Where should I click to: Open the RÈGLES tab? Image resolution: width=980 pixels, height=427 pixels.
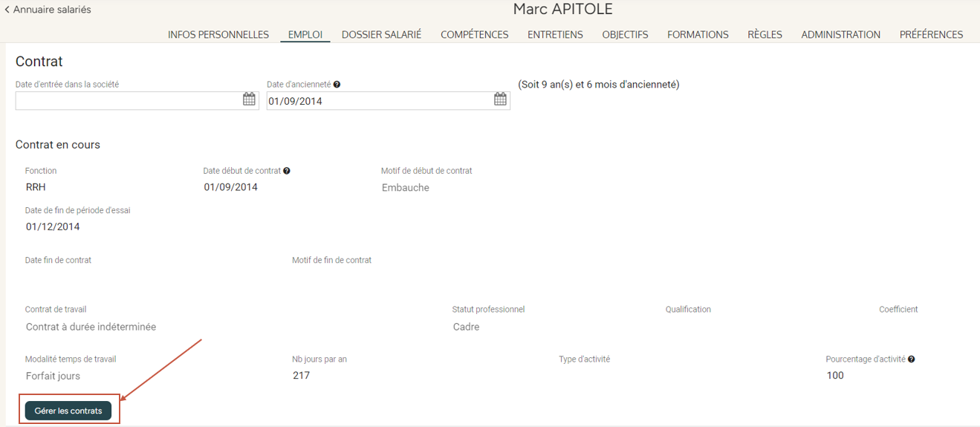[x=765, y=35]
